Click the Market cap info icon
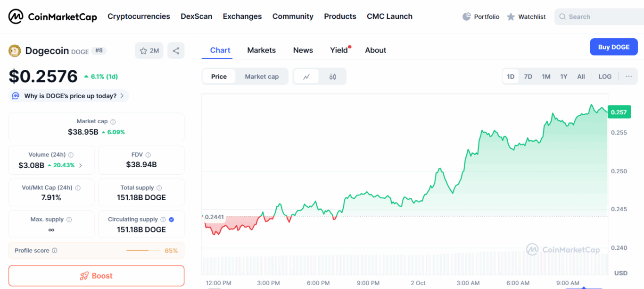644x289 pixels. click(x=113, y=121)
